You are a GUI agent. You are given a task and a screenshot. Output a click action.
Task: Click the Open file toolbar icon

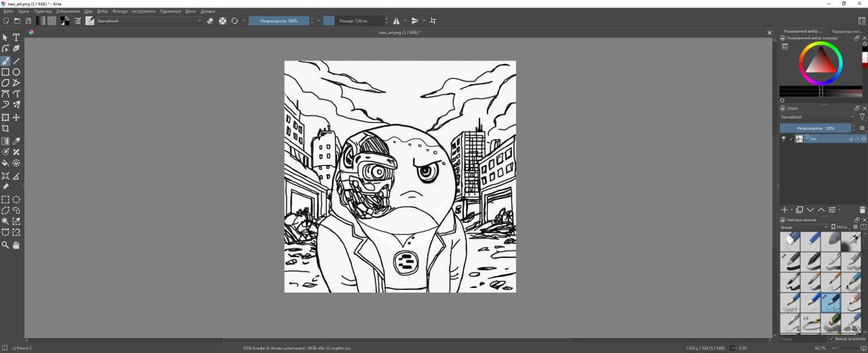pyautogui.click(x=17, y=21)
